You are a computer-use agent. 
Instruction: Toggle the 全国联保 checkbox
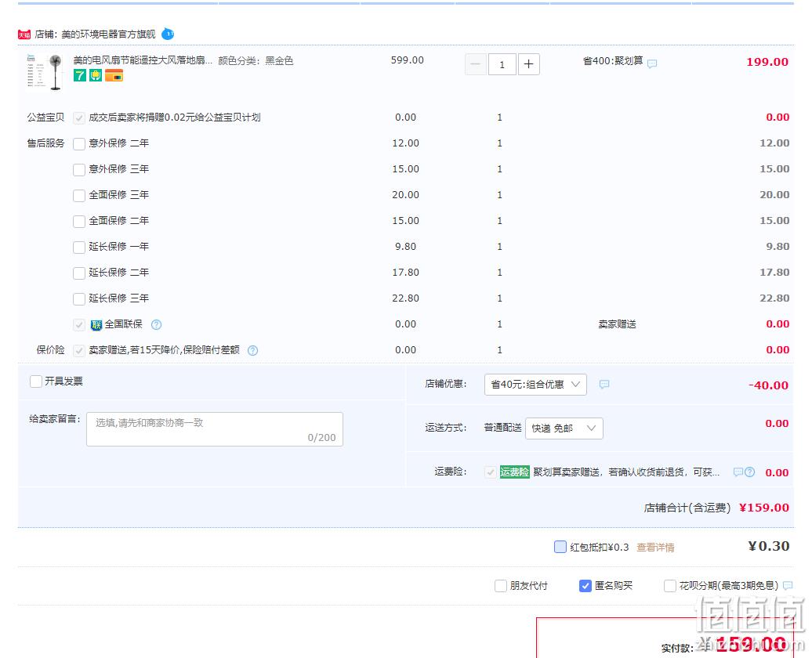click(79, 325)
